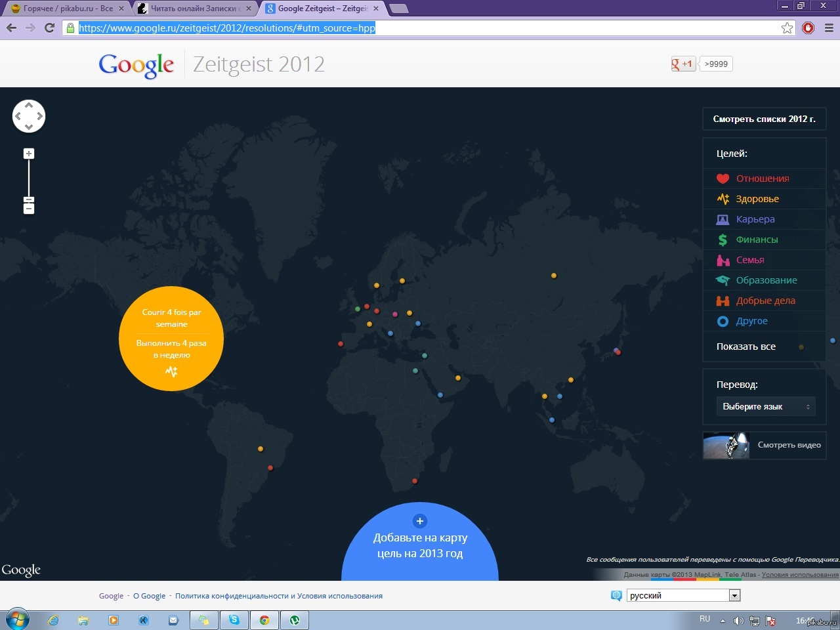Click the red extension icon in the toolbar
Screen dimensions: 840x630
[808, 28]
